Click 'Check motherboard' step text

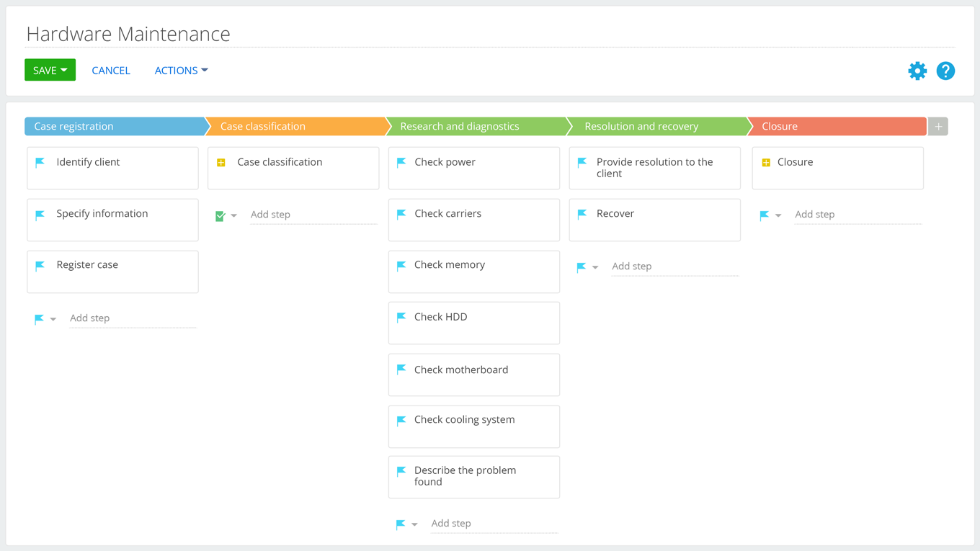click(x=461, y=369)
